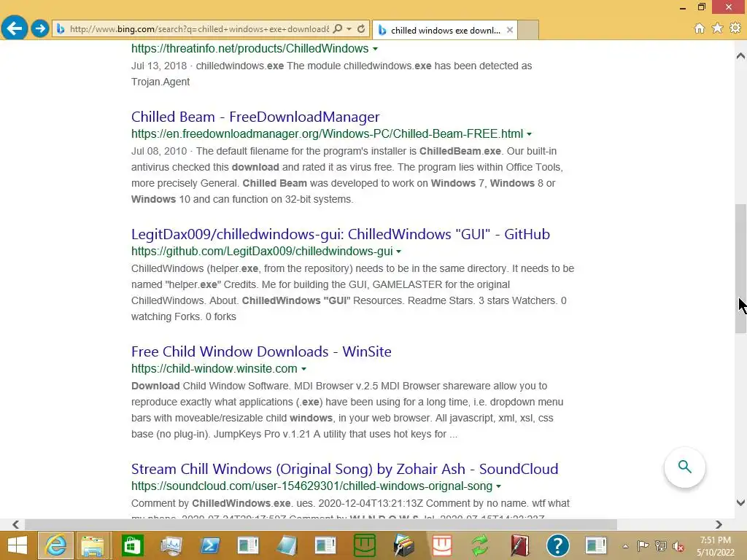Open the 'Stream Chill Windows' SoundCloud result
The width and height of the screenshot is (747, 560).
tap(344, 469)
